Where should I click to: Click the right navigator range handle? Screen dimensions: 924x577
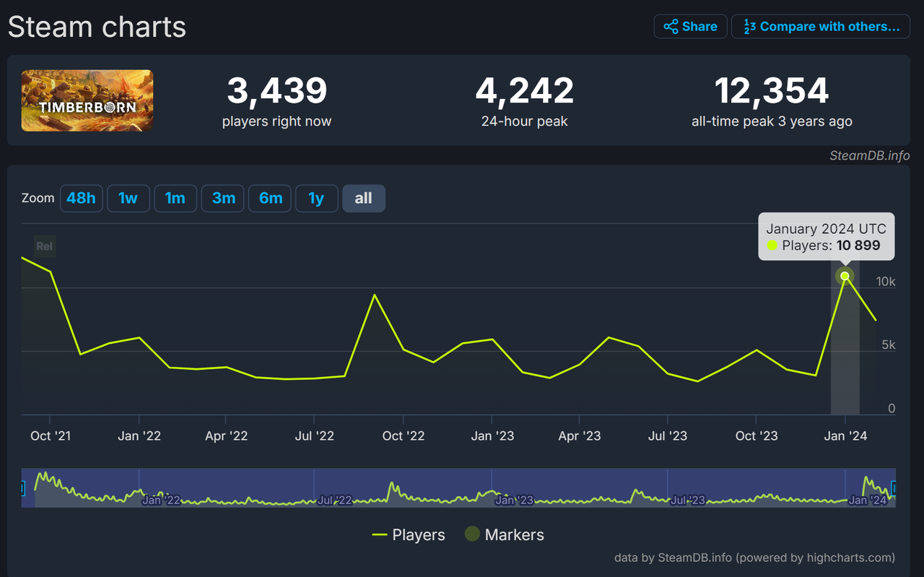pyautogui.click(x=894, y=489)
